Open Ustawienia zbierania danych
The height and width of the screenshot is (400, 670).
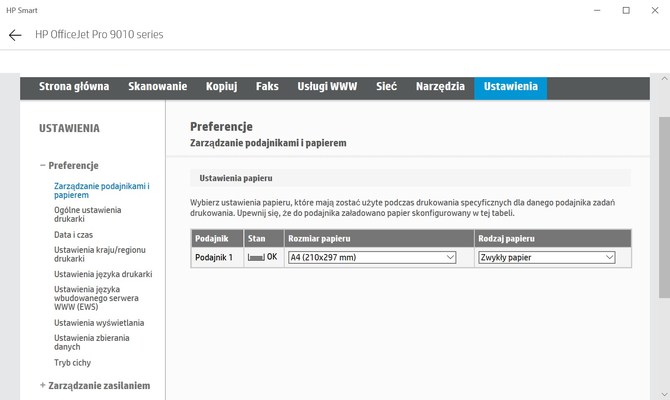[91, 342]
